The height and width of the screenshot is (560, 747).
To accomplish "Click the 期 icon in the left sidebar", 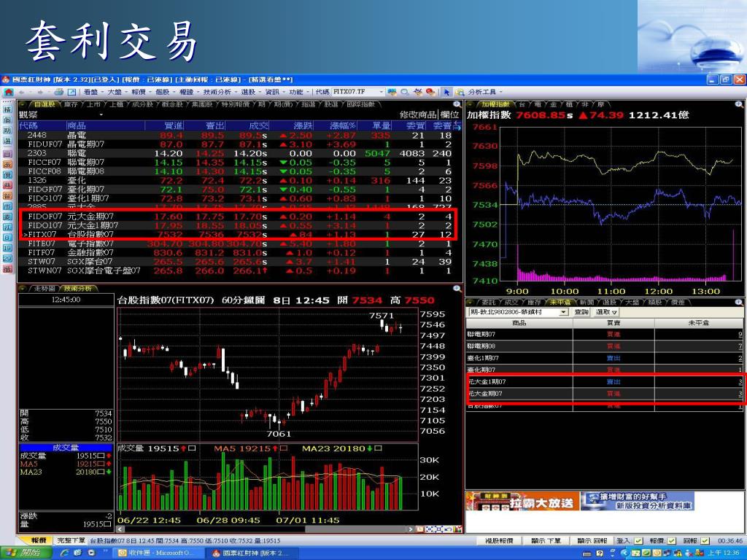I will [x=7, y=131].
